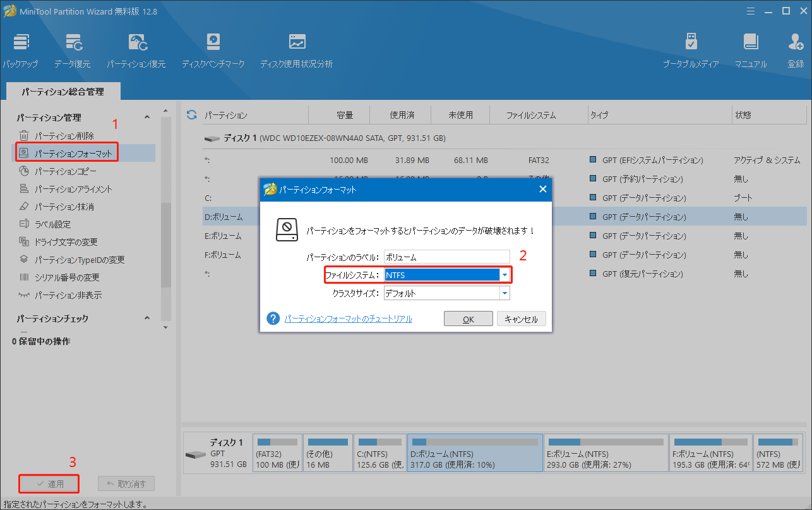Sort by 使用済 column header

(x=402, y=115)
